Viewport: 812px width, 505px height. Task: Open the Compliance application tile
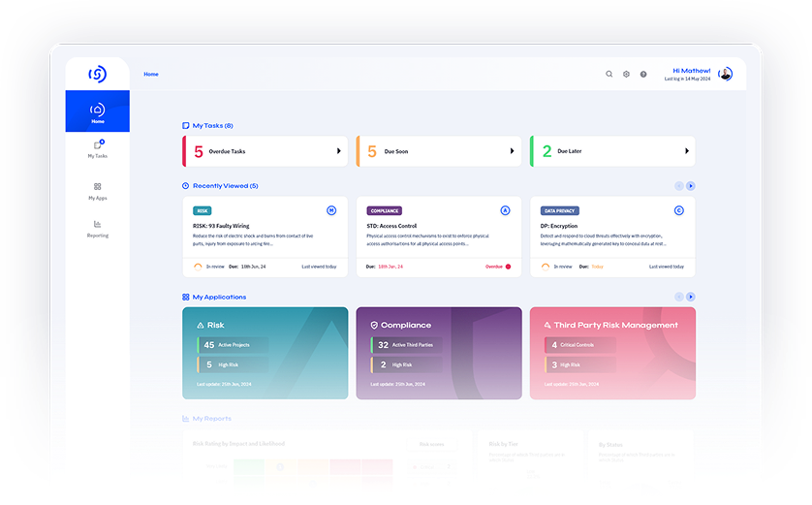pyautogui.click(x=439, y=353)
